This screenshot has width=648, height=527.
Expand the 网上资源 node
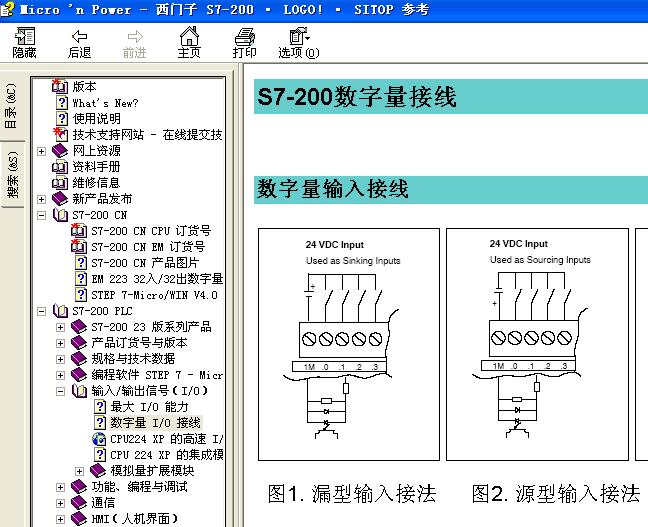41,151
